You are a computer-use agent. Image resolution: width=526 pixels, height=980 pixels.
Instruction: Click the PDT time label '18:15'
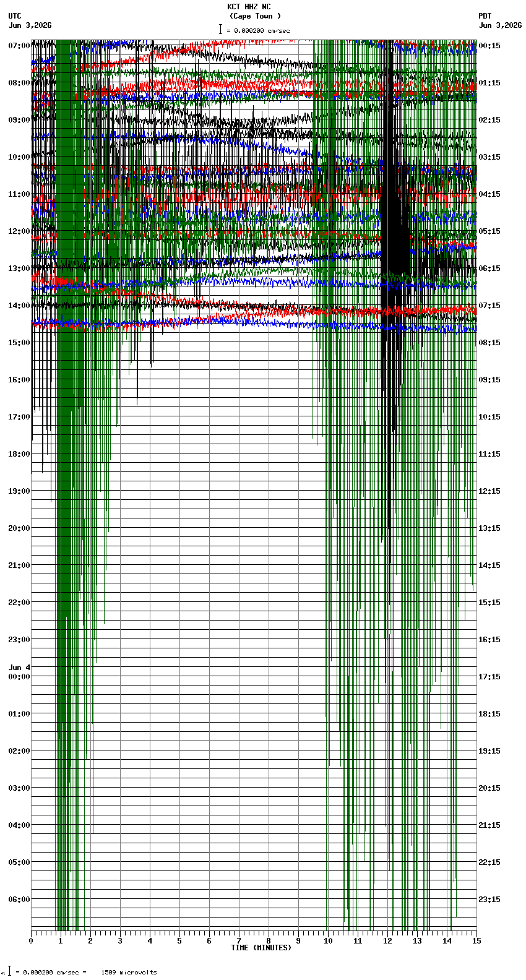click(x=489, y=714)
